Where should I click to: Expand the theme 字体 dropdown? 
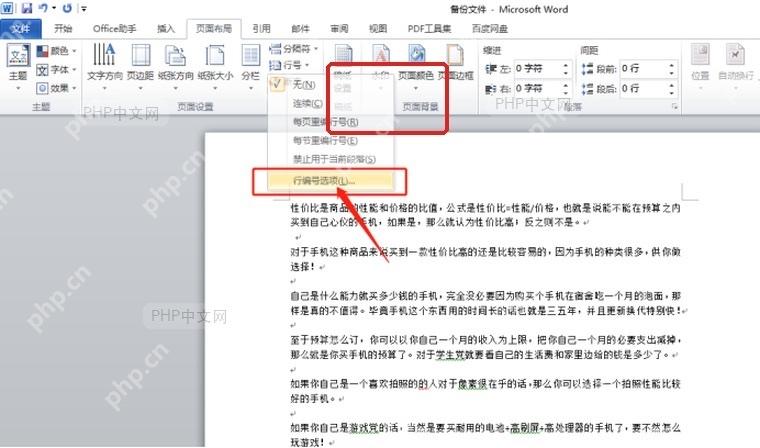[x=56, y=70]
